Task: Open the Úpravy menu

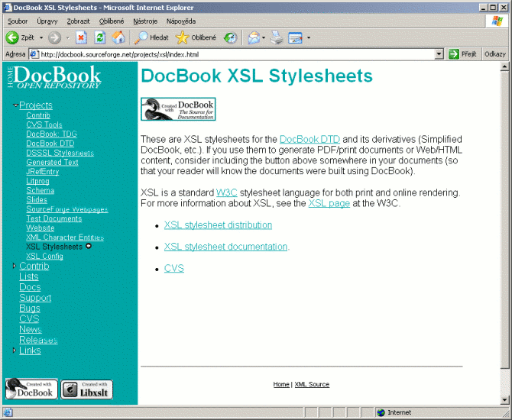Action: tap(47, 21)
